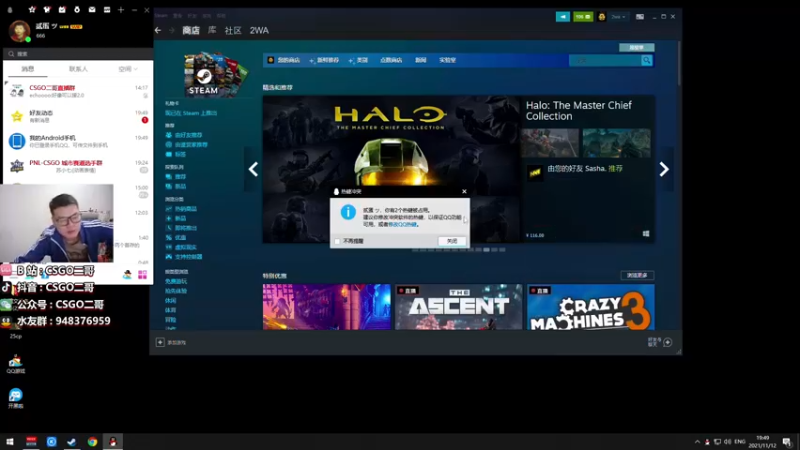Open QQ penguin icon in taskbar
The image size is (800, 450).
pos(113,442)
